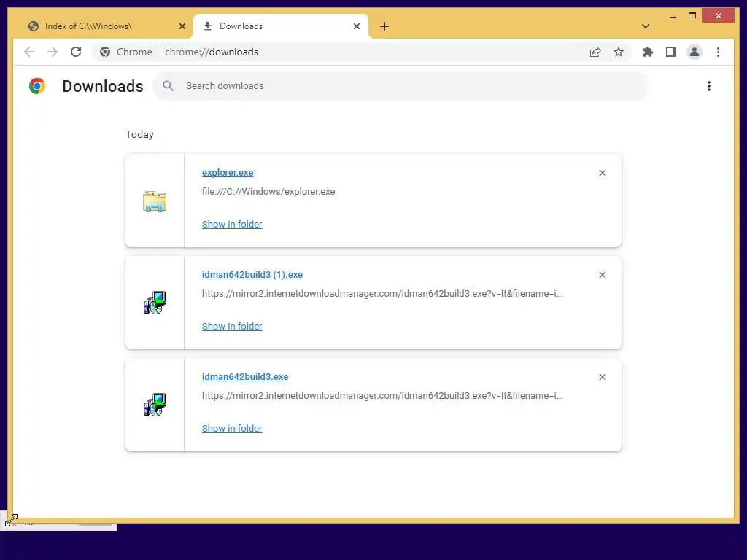Show idman642build3.exe in folder
This screenshot has width=747, height=560.
[232, 428]
